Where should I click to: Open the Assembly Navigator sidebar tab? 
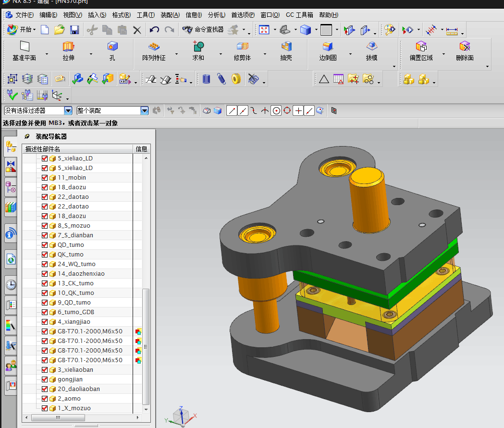[11, 147]
